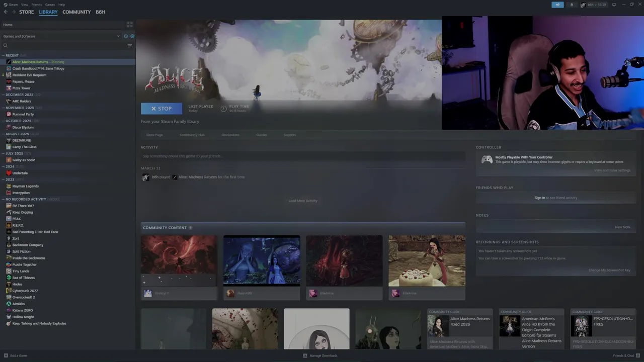This screenshot has height=362, width=644.
Task: Sign in to see friend activity
Action: (539, 198)
